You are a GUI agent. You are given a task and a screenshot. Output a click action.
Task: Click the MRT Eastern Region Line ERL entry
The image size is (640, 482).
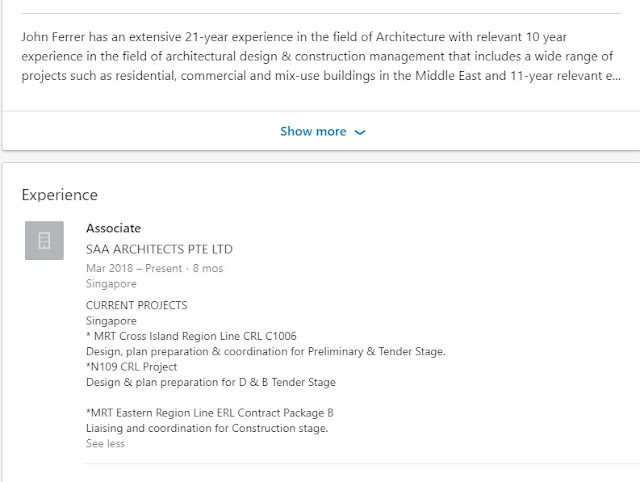tap(210, 413)
